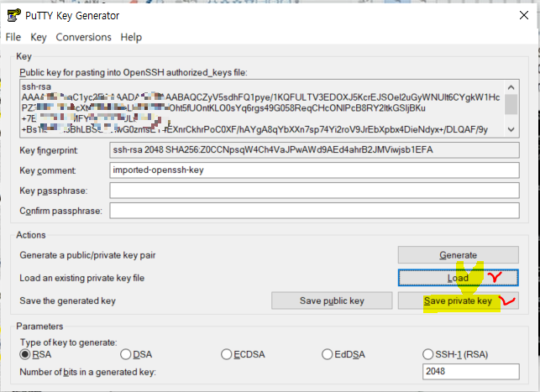Click the 'Key fingerprint' label
Image resolution: width=540 pixels, height=392 pixels.
pos(49,150)
